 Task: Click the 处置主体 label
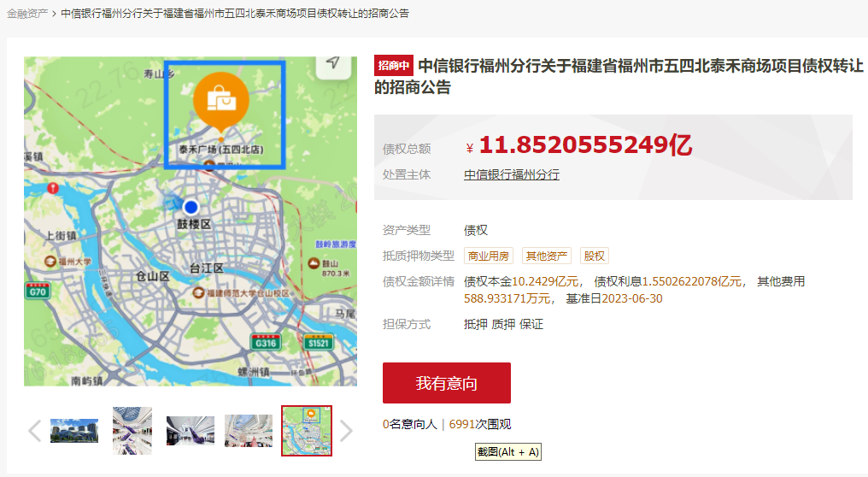(407, 174)
